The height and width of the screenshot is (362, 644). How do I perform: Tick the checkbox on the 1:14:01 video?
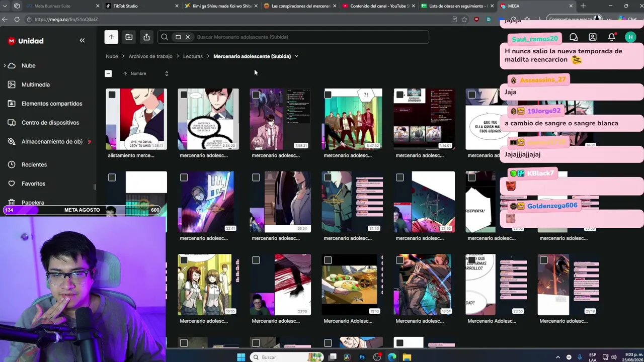pos(399,95)
